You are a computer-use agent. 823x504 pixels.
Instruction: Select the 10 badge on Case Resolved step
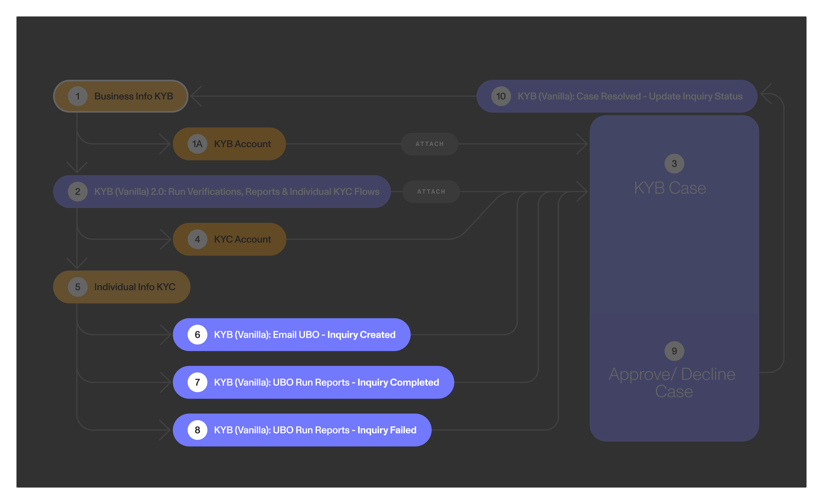501,96
